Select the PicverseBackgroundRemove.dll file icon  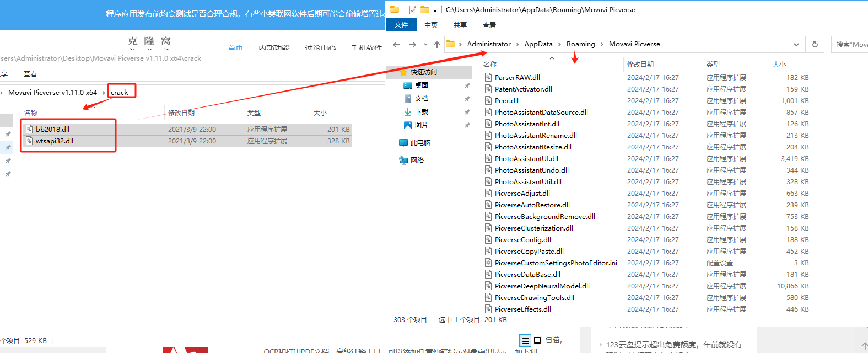(x=488, y=216)
